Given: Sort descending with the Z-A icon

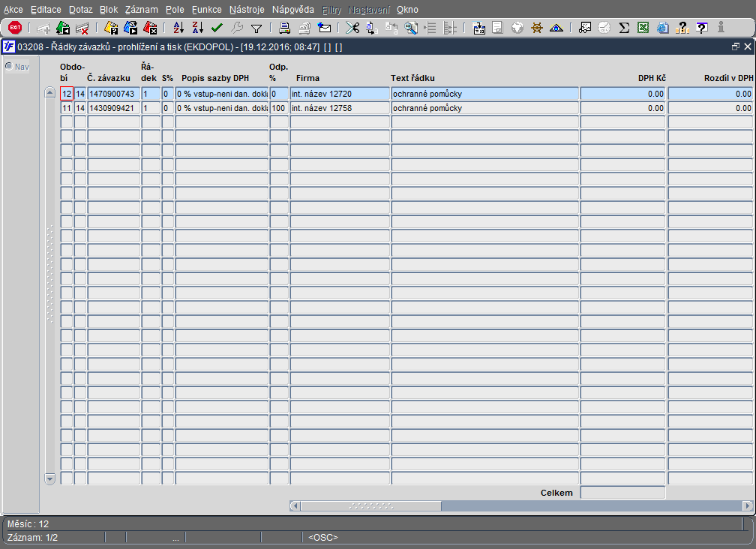Looking at the screenshot, I should pyautogui.click(x=198, y=28).
